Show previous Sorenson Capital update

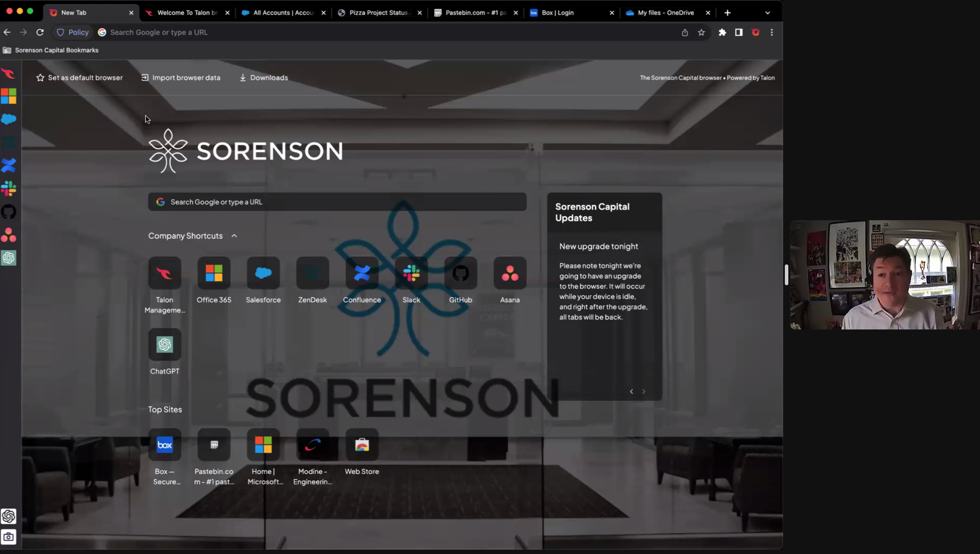(x=631, y=391)
